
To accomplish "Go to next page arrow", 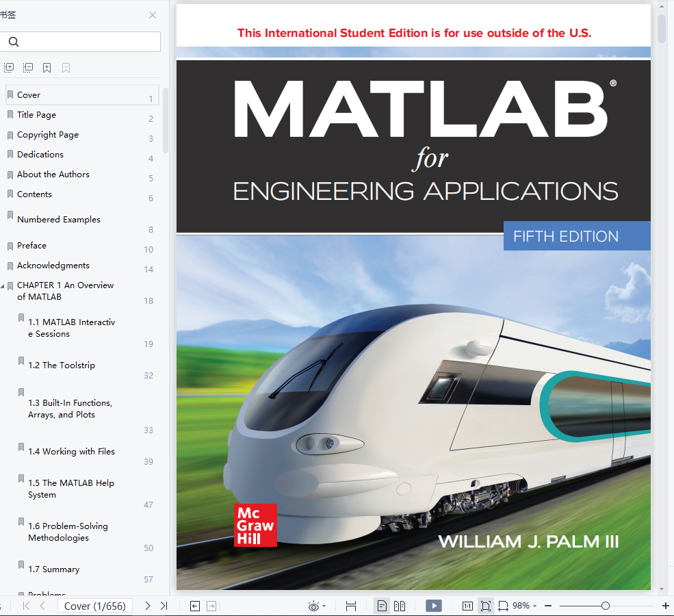I will tap(147, 606).
